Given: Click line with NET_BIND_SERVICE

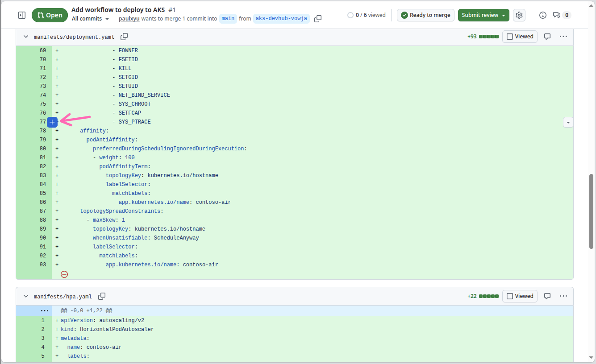Looking at the screenshot, I should tap(313, 95).
